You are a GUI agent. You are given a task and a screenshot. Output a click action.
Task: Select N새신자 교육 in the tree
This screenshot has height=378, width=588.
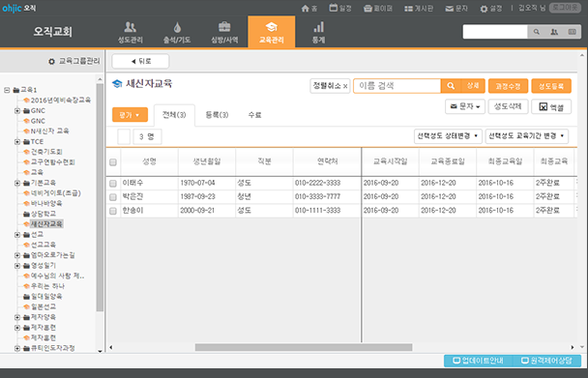tap(49, 131)
